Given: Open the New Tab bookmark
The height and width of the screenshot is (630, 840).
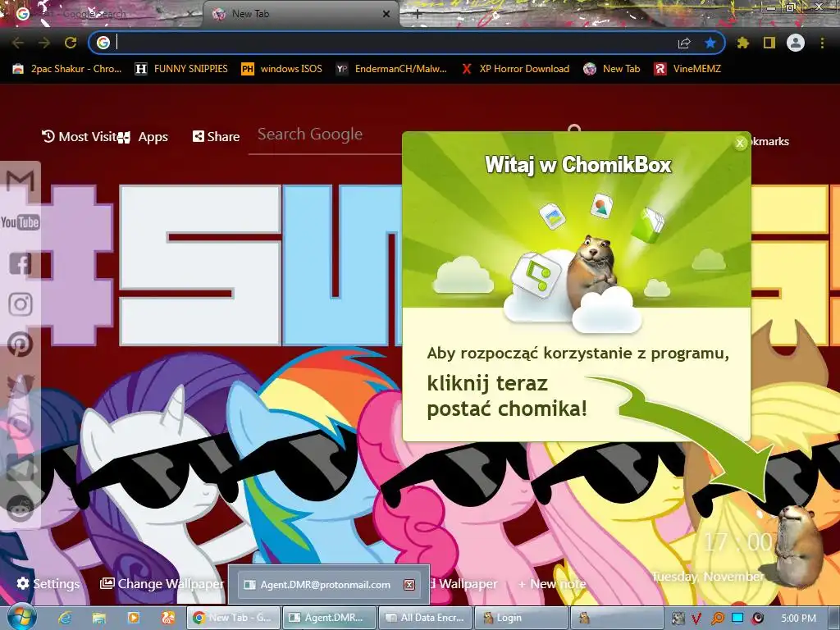Looking at the screenshot, I should [x=611, y=69].
